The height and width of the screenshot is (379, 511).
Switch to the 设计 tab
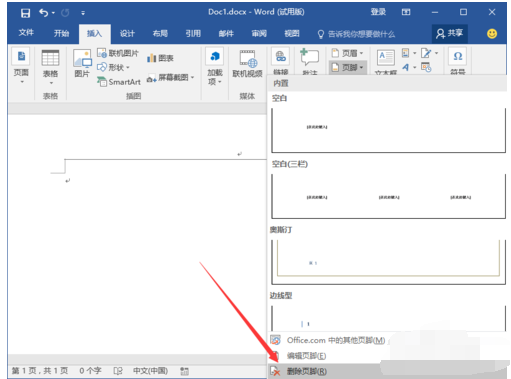point(127,34)
